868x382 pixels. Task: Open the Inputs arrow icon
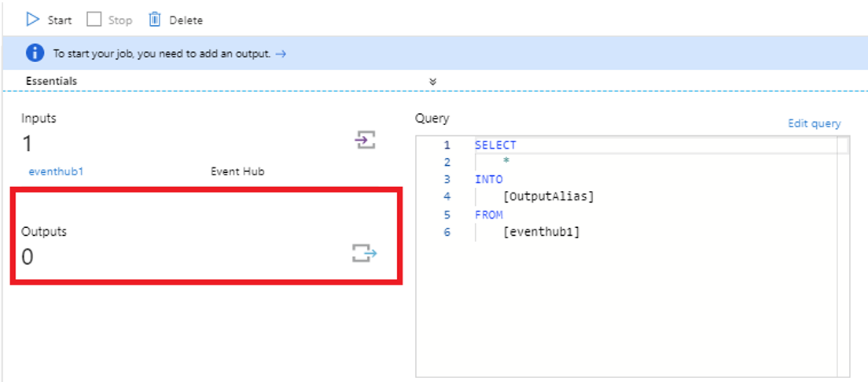coord(365,139)
